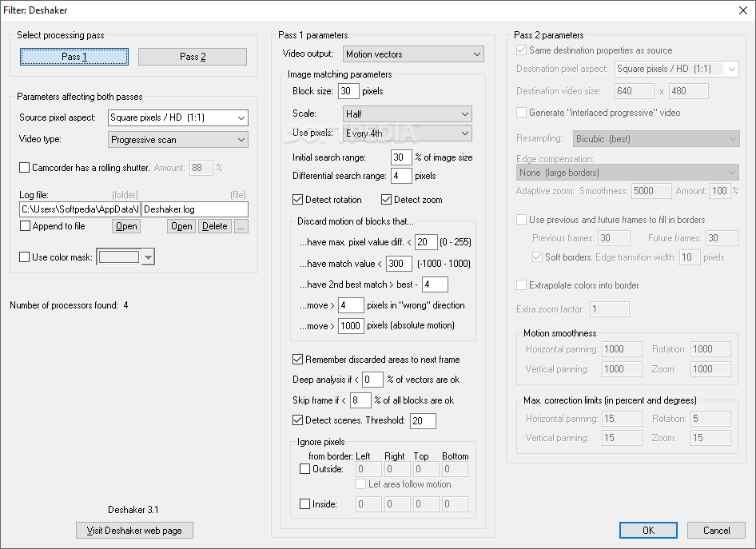The image size is (756, 549).
Task: Expand the Video output dropdown
Action: pos(413,54)
